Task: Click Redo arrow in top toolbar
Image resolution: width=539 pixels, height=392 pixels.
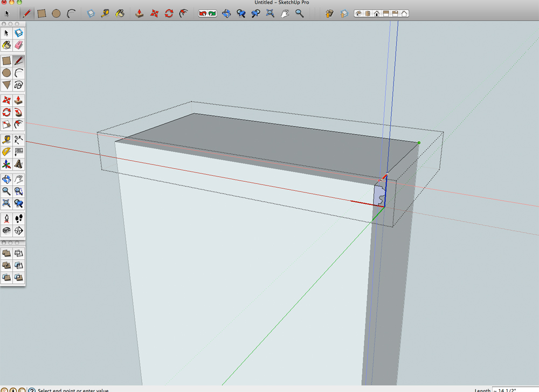Action: pyautogui.click(x=212, y=13)
